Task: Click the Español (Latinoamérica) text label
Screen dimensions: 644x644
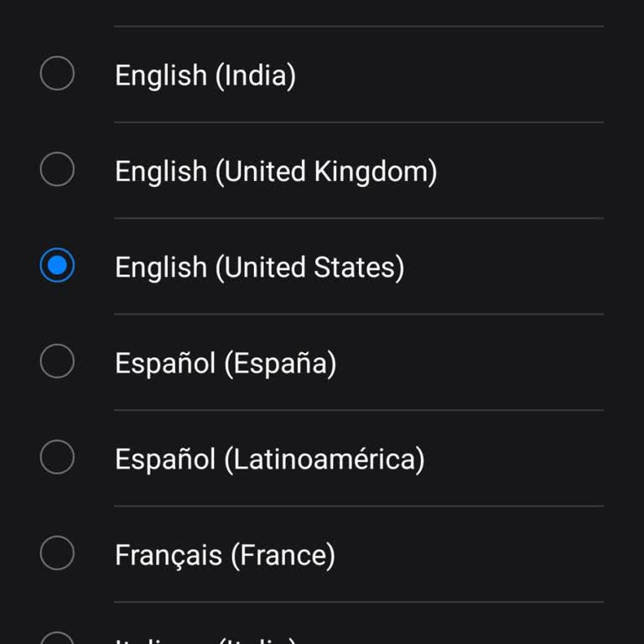Action: [x=269, y=459]
